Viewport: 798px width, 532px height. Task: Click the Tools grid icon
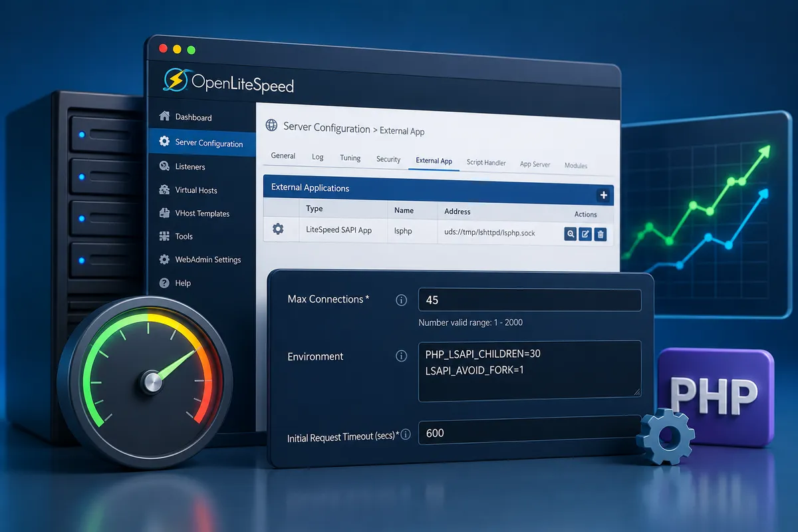point(164,236)
